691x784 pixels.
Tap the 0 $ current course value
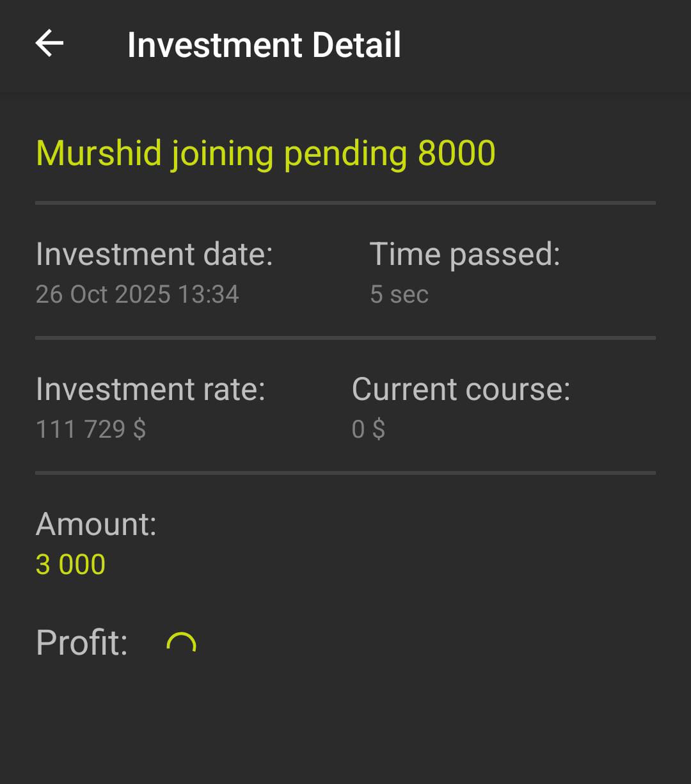[368, 429]
